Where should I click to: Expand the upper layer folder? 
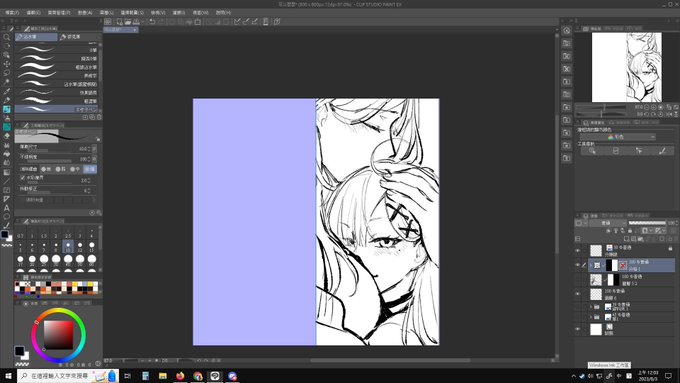(x=591, y=307)
